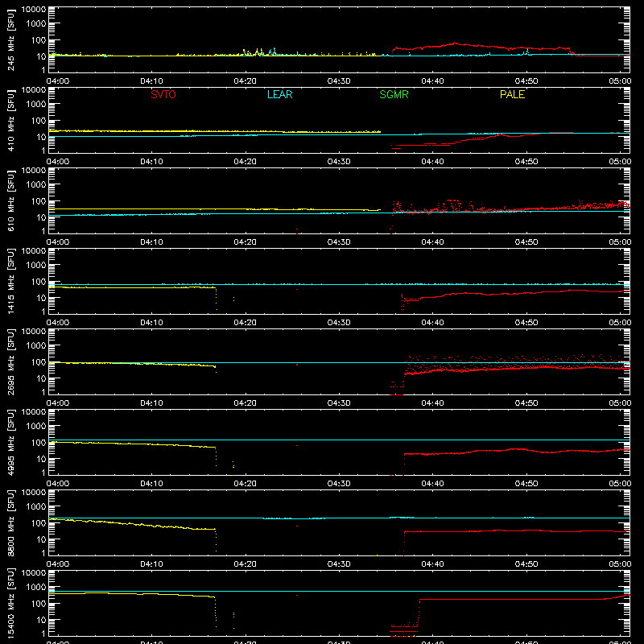Click the '10000' y-axis value on 8800 MHz panel
Screen dimensions: 644x644
click(34, 493)
